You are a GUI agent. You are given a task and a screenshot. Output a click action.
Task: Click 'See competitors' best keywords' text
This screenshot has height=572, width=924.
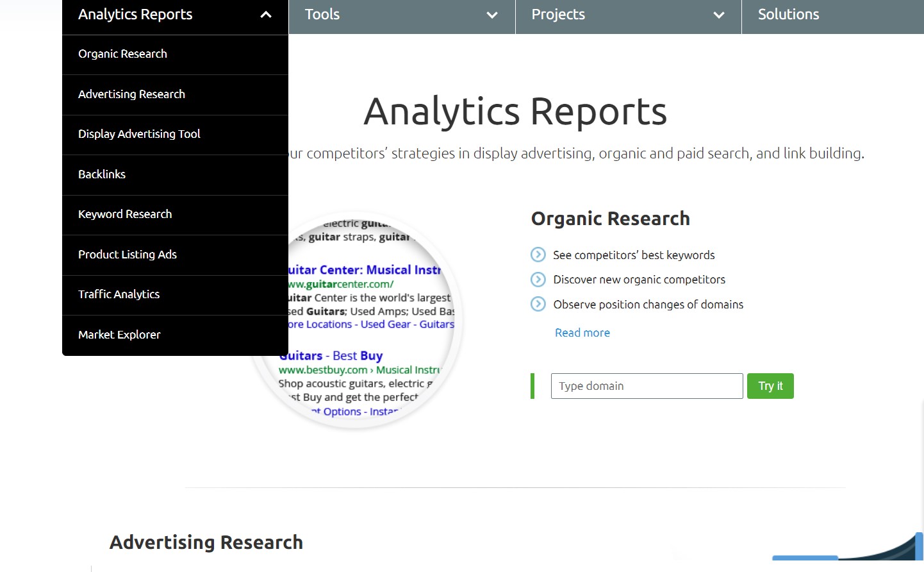[x=634, y=255]
